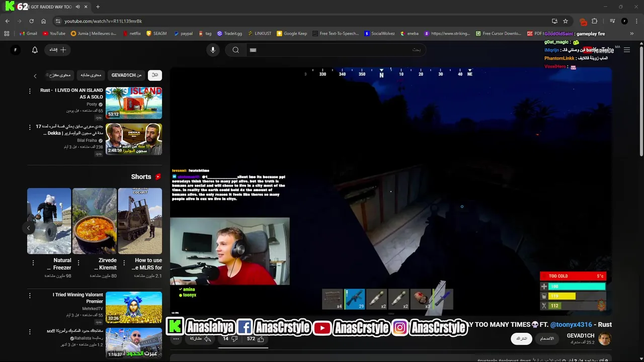
Task: Subscribe to the GEVAD1CH channel
Action: click(x=521, y=339)
